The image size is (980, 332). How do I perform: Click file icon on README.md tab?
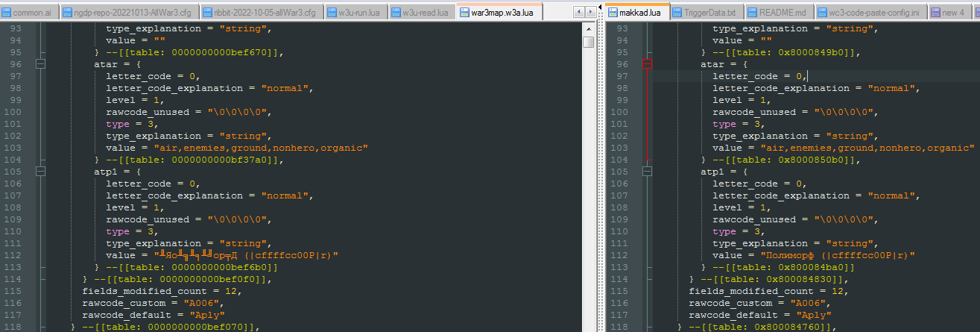752,13
